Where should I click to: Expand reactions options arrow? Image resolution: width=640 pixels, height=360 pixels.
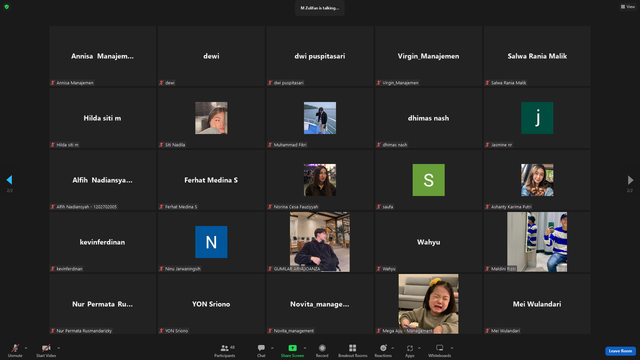(393, 348)
